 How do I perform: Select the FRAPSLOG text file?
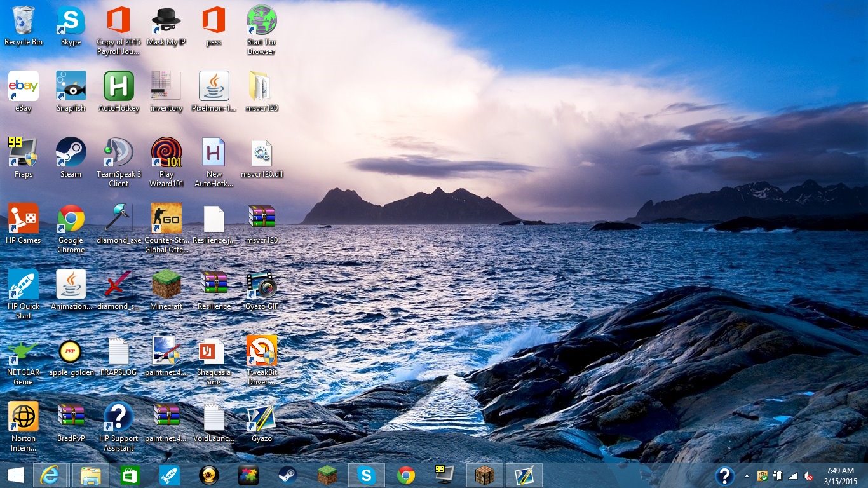119,356
